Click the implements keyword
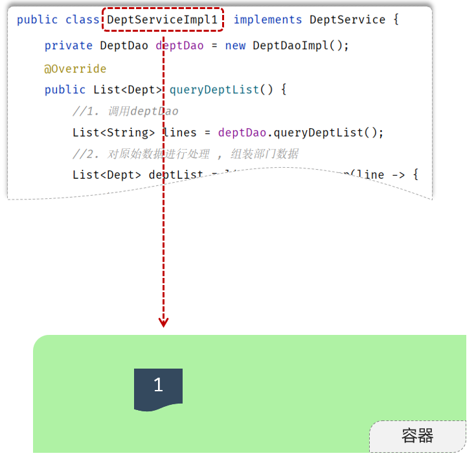 267,19
